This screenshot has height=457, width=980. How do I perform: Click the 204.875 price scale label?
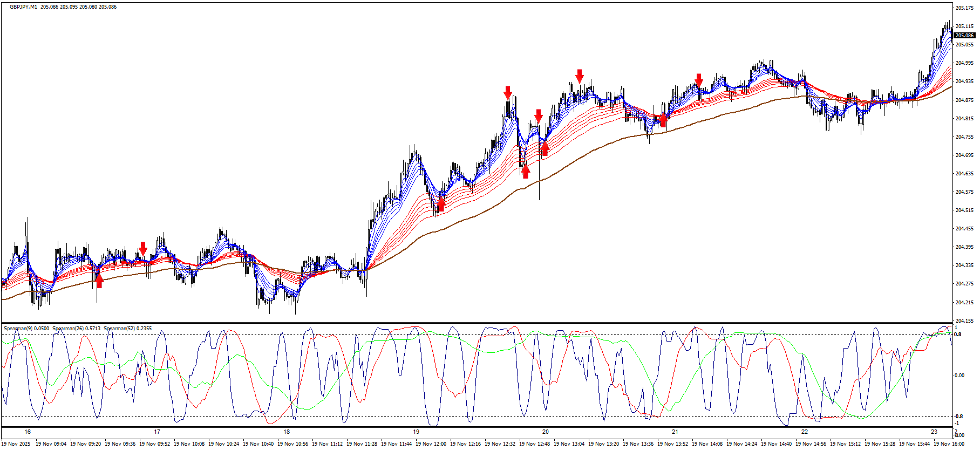(964, 100)
